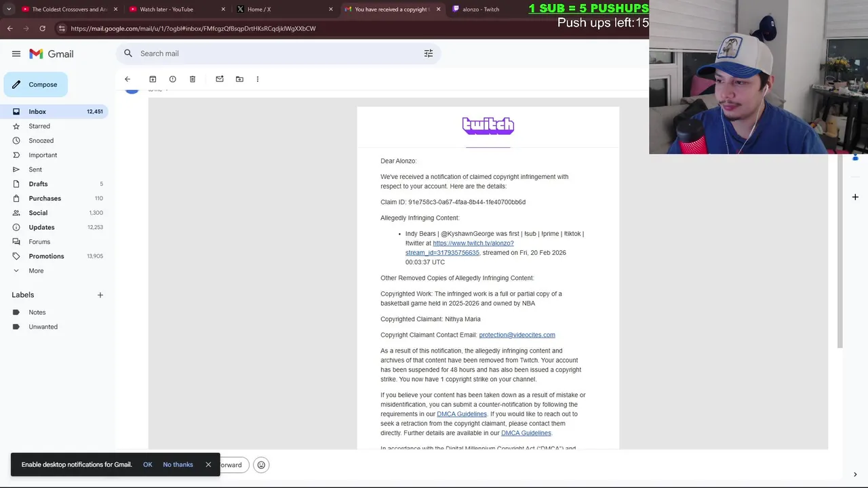
Task: Open search options filter icon
Action: [x=429, y=54]
